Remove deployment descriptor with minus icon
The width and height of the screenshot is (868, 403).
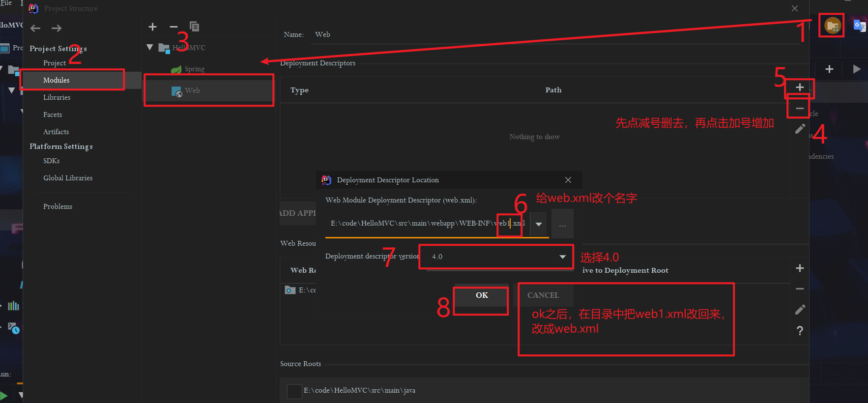(x=800, y=108)
